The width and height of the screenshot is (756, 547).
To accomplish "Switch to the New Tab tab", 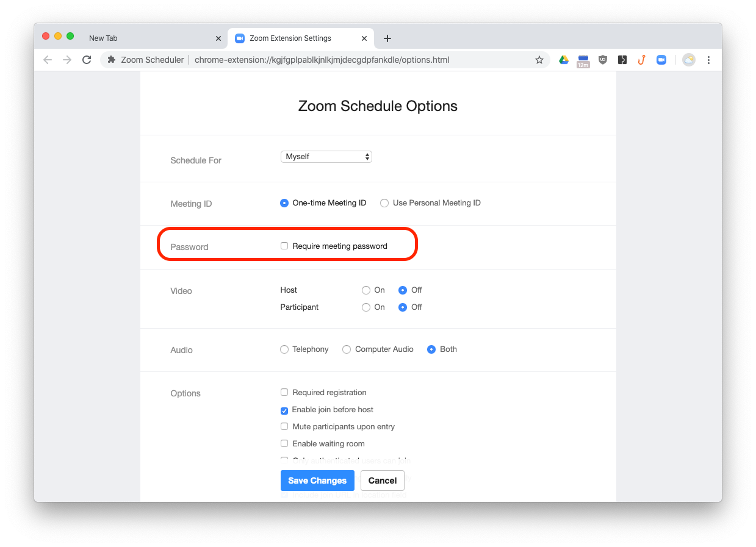I will (154, 38).
